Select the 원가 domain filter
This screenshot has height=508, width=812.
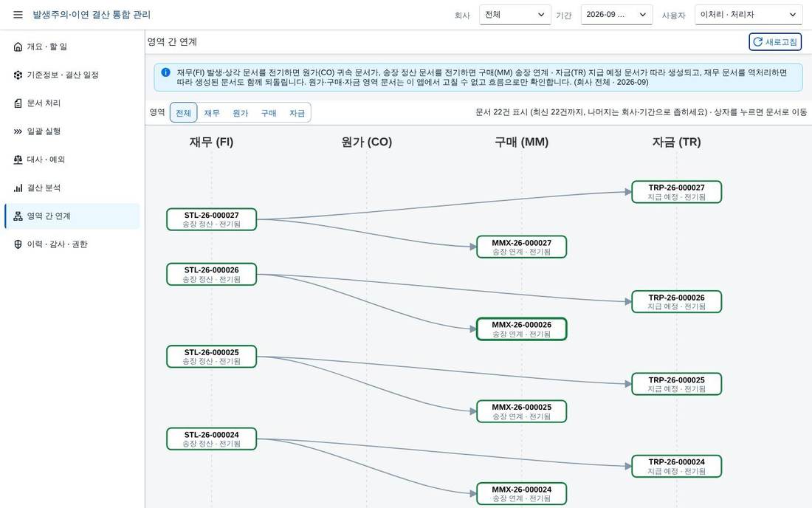click(241, 113)
